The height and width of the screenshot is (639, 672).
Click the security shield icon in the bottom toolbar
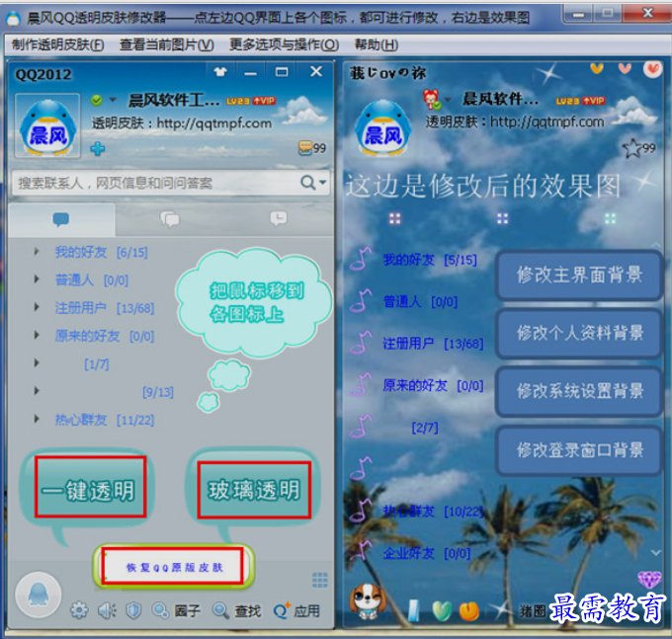click(133, 610)
